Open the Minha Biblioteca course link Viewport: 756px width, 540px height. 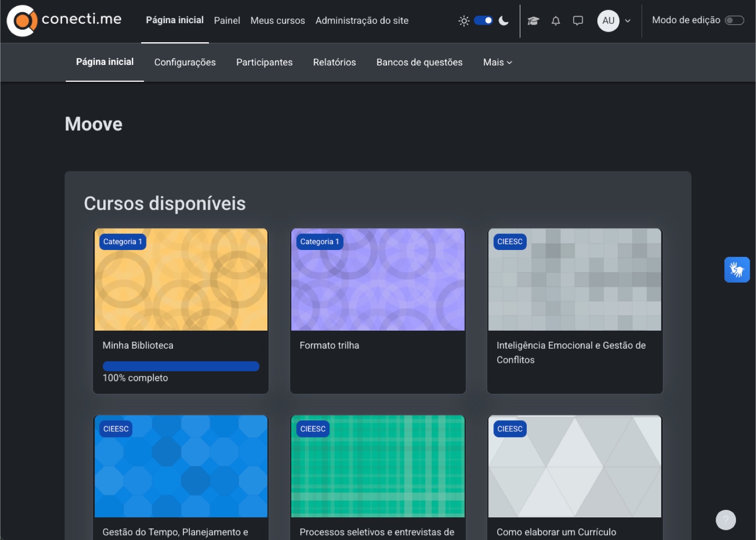(138, 345)
